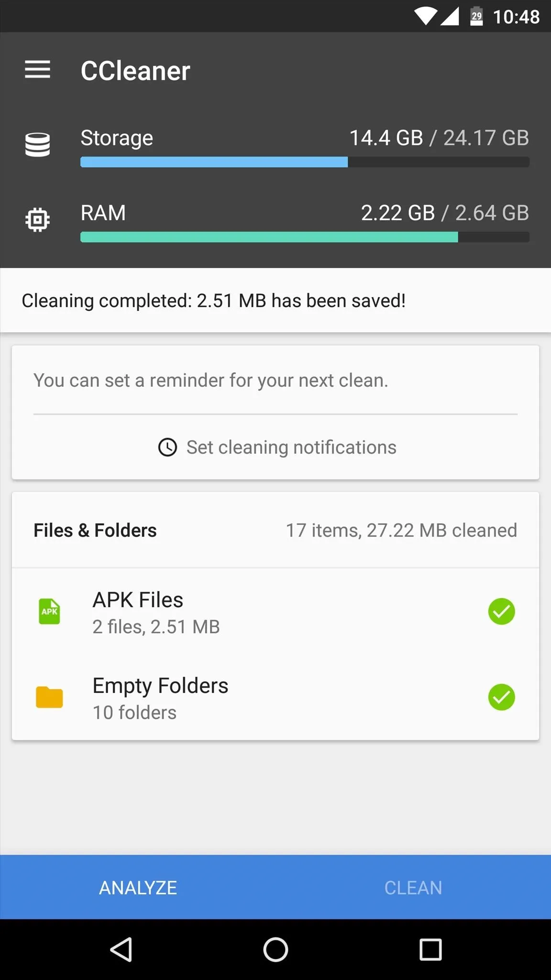The image size is (551, 980).
Task: Select the CLEAN bottom tab
Action: 413,888
